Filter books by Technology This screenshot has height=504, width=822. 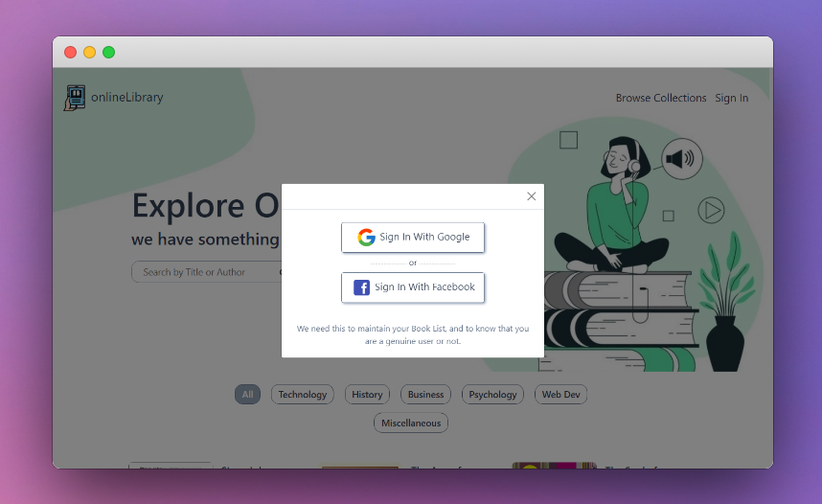(303, 395)
